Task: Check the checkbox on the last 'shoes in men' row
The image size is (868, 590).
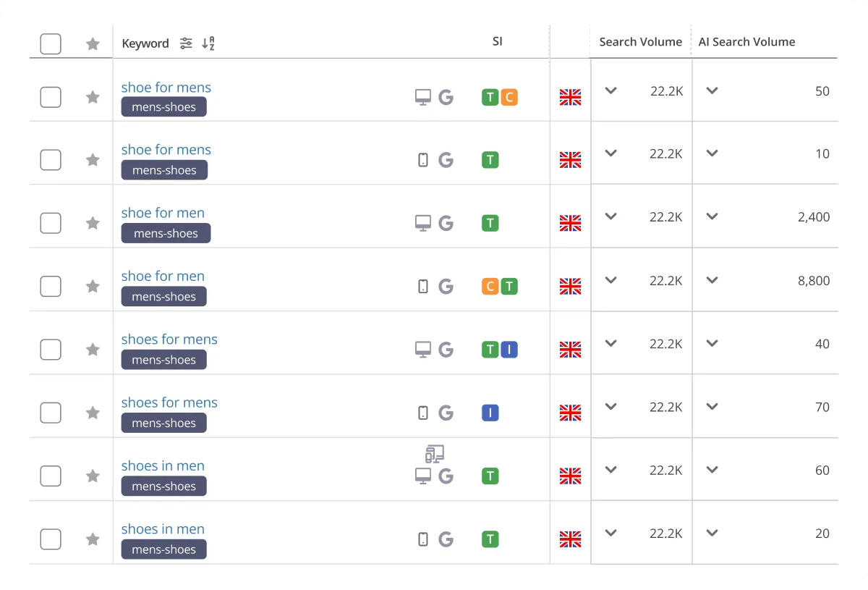Action: click(51, 539)
